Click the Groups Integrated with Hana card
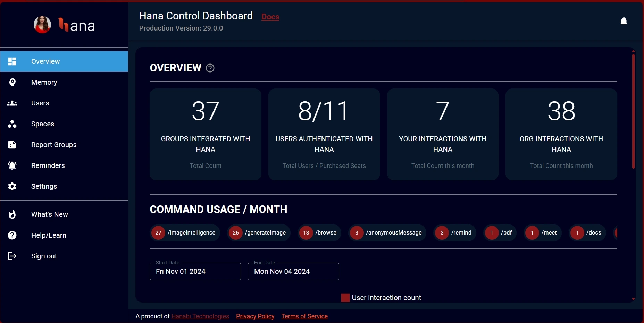 point(206,134)
